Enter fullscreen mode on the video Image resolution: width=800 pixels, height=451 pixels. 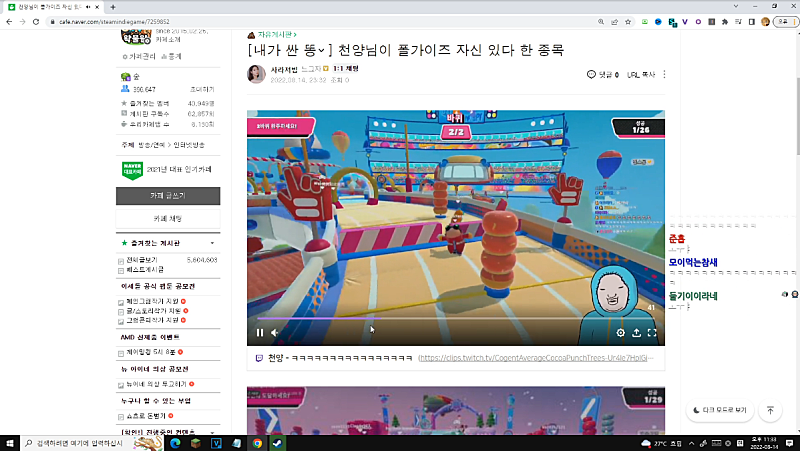coord(652,333)
